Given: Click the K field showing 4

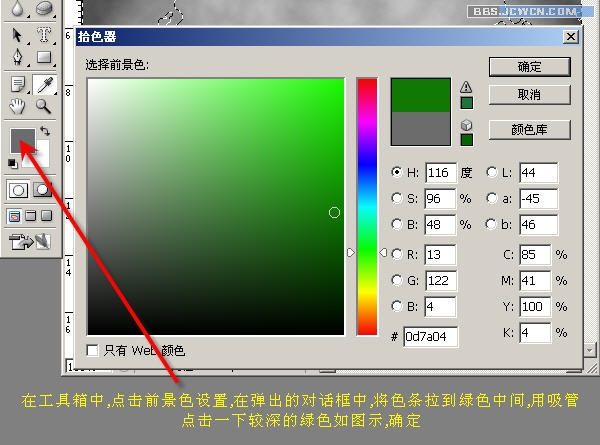Looking at the screenshot, I should point(535,333).
